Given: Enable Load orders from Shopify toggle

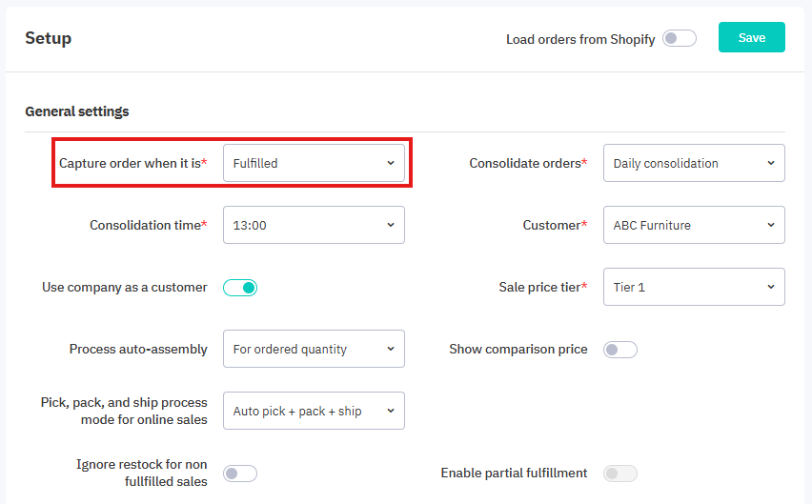Looking at the screenshot, I should coord(680,39).
